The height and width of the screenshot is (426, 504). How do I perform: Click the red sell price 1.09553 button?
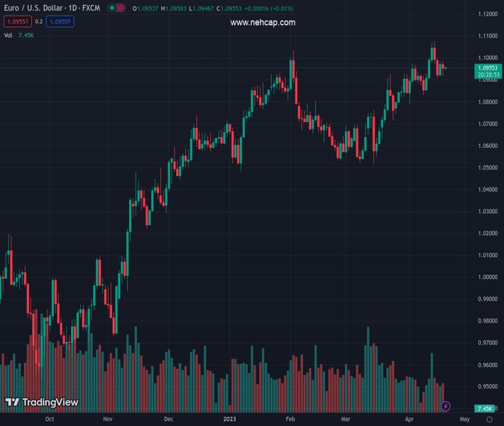click(18, 21)
